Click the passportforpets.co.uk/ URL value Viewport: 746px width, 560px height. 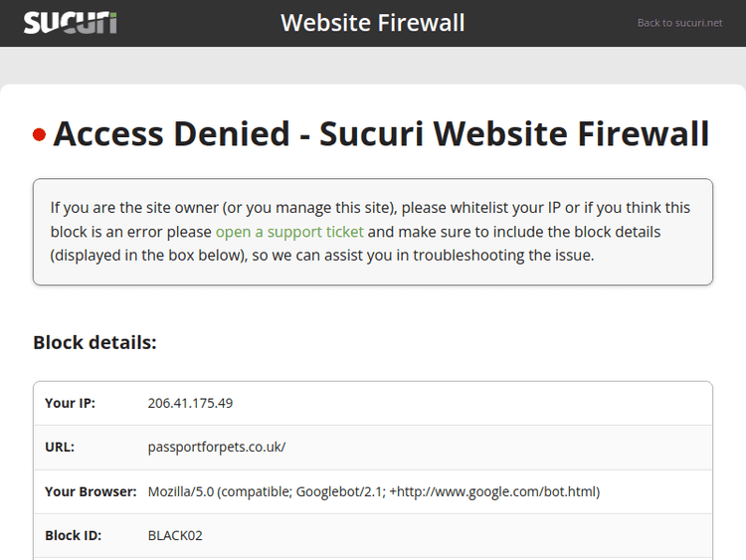point(217,448)
